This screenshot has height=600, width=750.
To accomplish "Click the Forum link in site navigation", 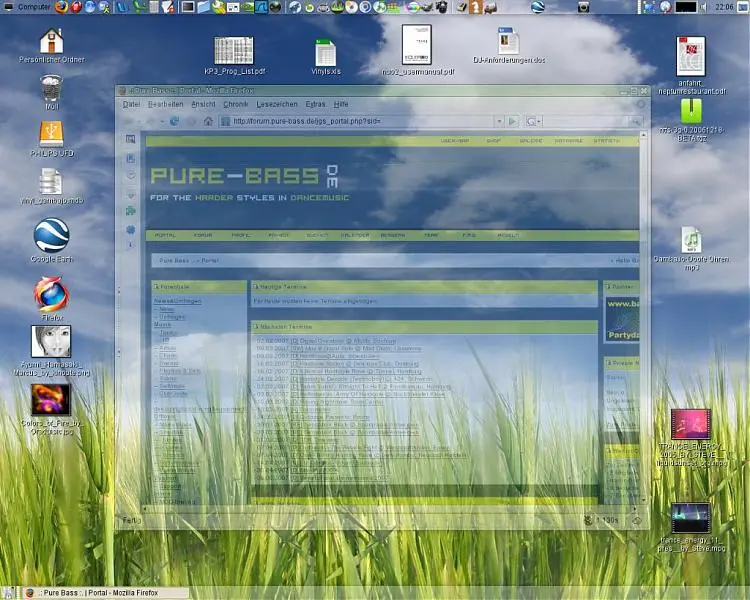I will (x=202, y=235).
